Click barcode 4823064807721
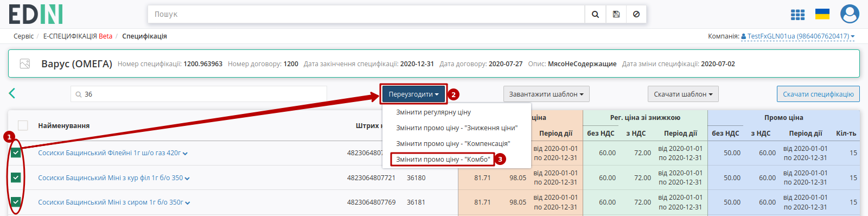 371,178
